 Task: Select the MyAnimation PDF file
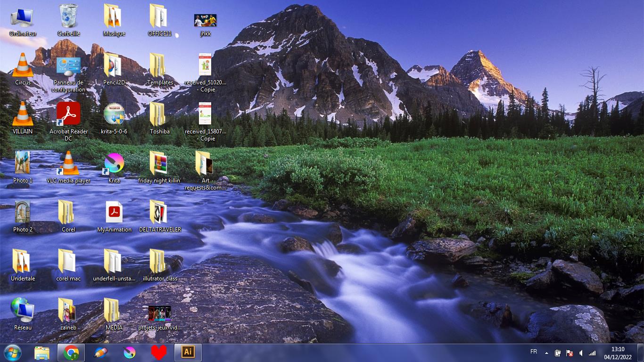114,213
